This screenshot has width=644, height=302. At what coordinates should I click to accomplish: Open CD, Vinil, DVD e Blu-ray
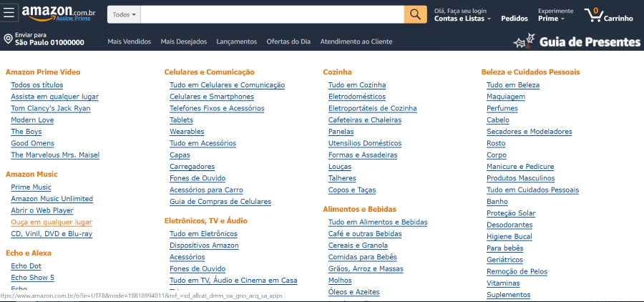point(52,234)
